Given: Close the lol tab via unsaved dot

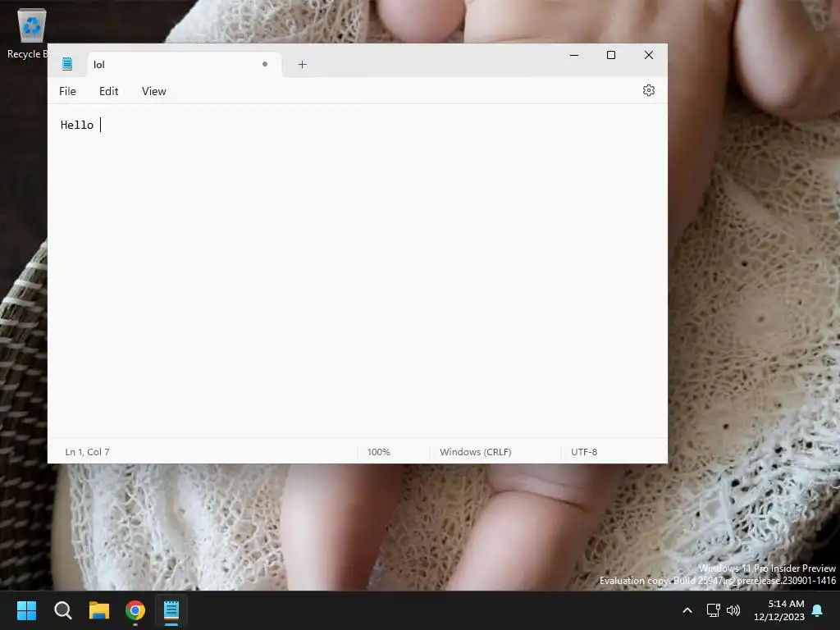Looking at the screenshot, I should (265, 64).
